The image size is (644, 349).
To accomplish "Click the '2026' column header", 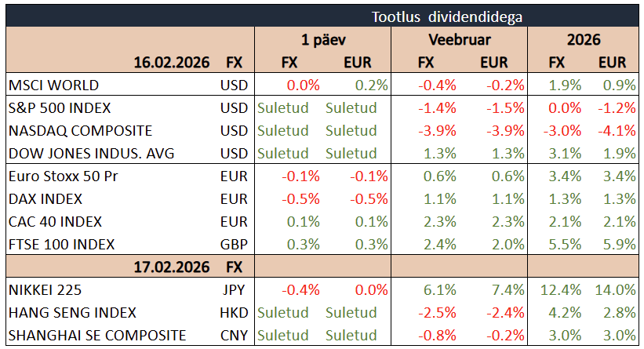I will pos(583,39).
